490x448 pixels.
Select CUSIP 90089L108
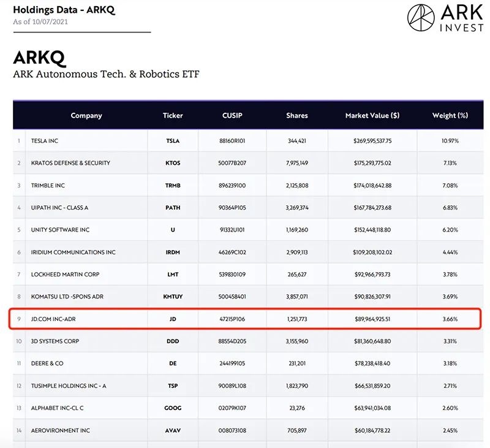[x=232, y=386]
